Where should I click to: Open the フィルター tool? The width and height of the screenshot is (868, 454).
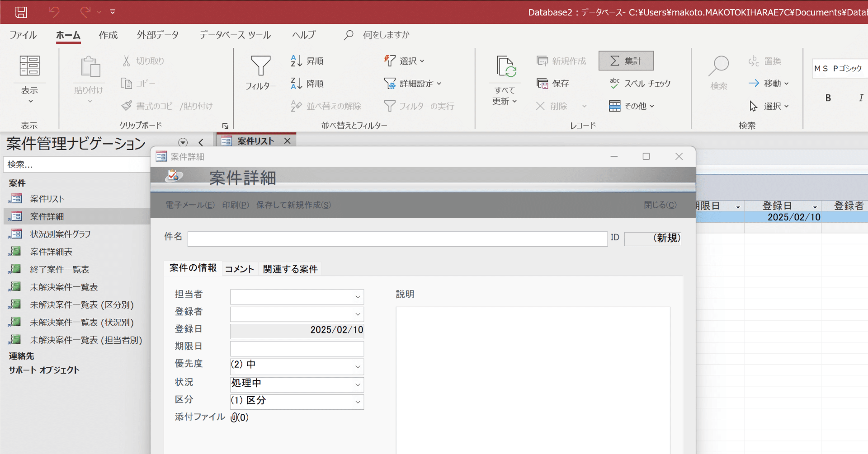[x=261, y=72]
